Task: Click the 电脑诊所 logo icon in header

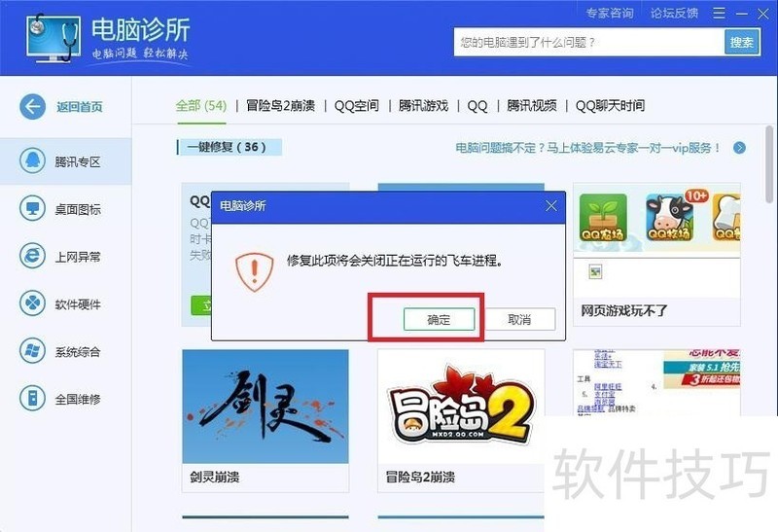Action: point(53,38)
